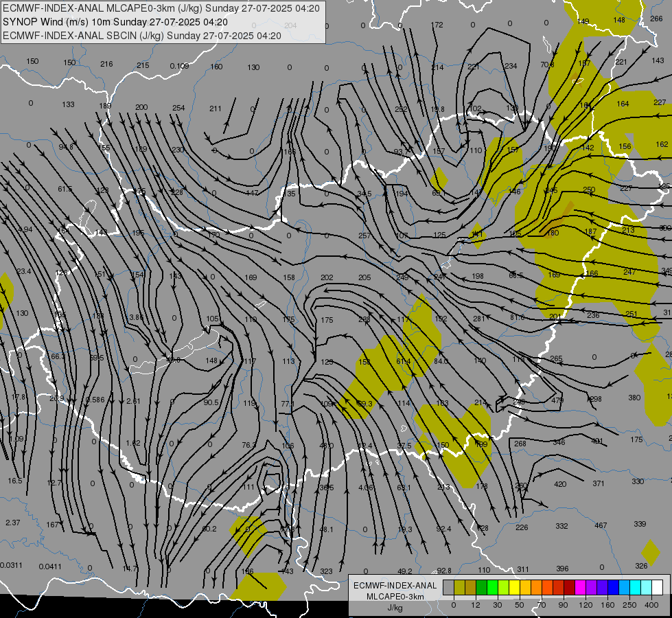Click the map value 371
Screen dimensions: 672x618
(x=599, y=483)
